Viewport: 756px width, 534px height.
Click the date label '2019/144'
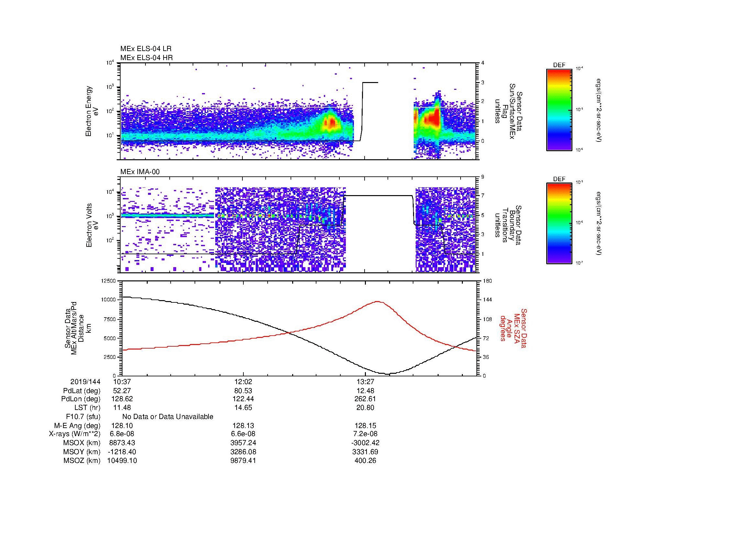tap(85, 382)
